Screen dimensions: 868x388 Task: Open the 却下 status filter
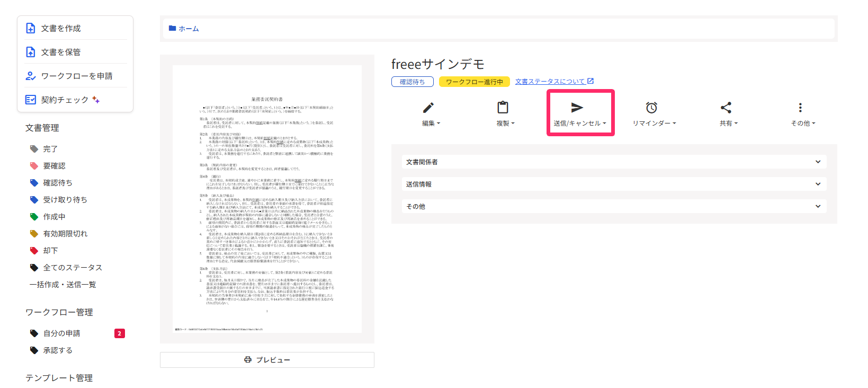[50, 251]
